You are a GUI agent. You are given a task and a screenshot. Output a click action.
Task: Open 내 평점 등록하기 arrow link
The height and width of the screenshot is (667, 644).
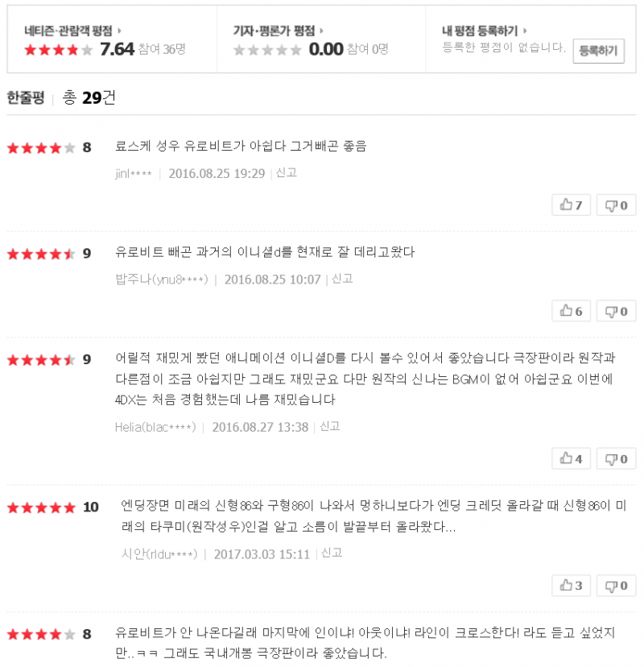[485, 31]
